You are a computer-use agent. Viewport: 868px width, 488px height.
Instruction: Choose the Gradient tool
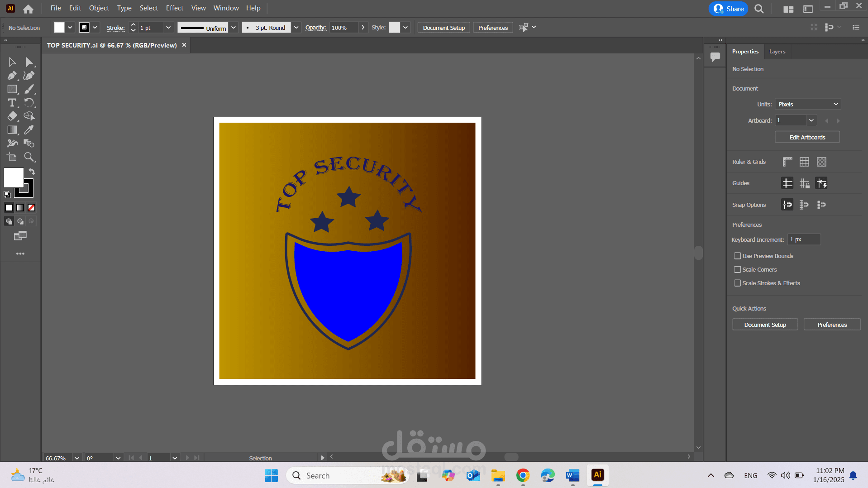tap(12, 130)
